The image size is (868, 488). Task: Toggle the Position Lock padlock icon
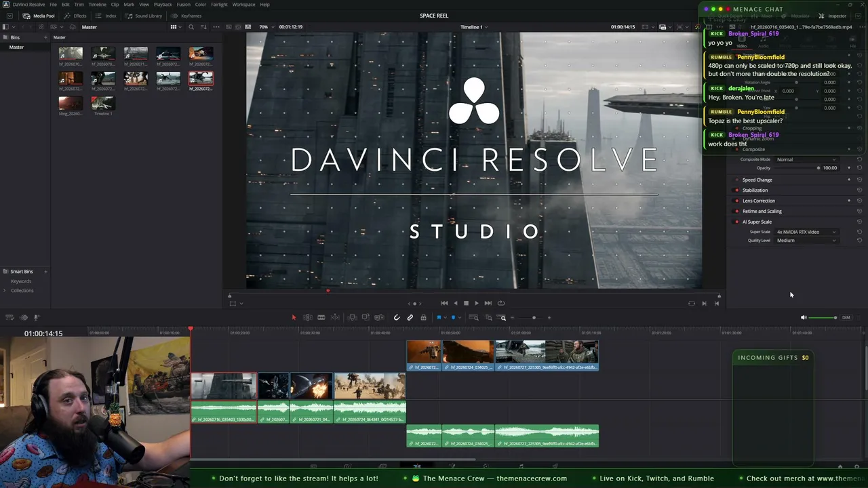(423, 317)
